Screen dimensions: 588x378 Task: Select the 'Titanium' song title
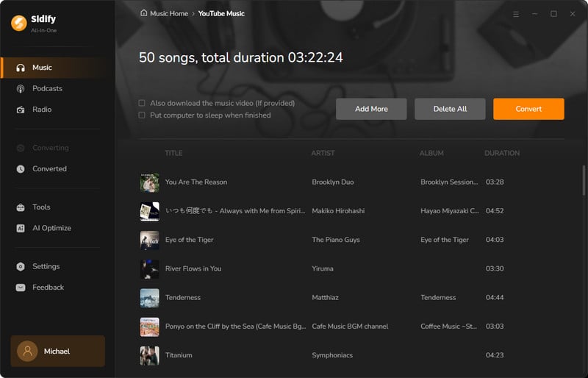pyautogui.click(x=179, y=355)
